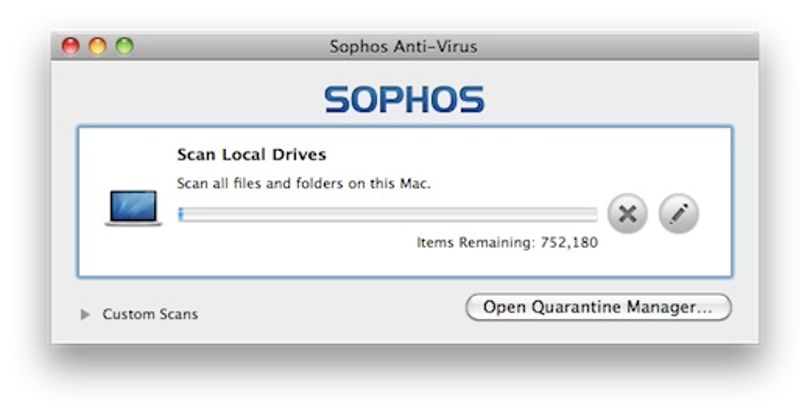The image size is (810, 414).
Task: Select the Scan Local Drives panel
Action: [x=404, y=202]
